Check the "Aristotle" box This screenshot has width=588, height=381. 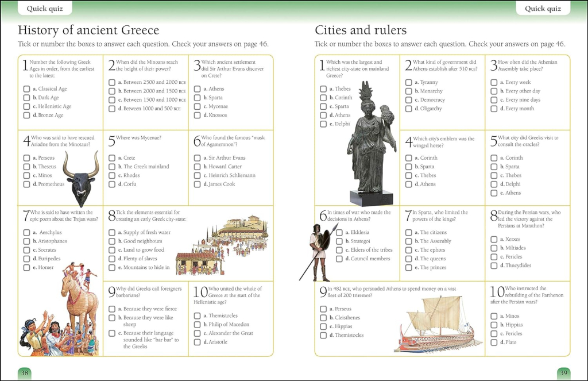coord(198,342)
